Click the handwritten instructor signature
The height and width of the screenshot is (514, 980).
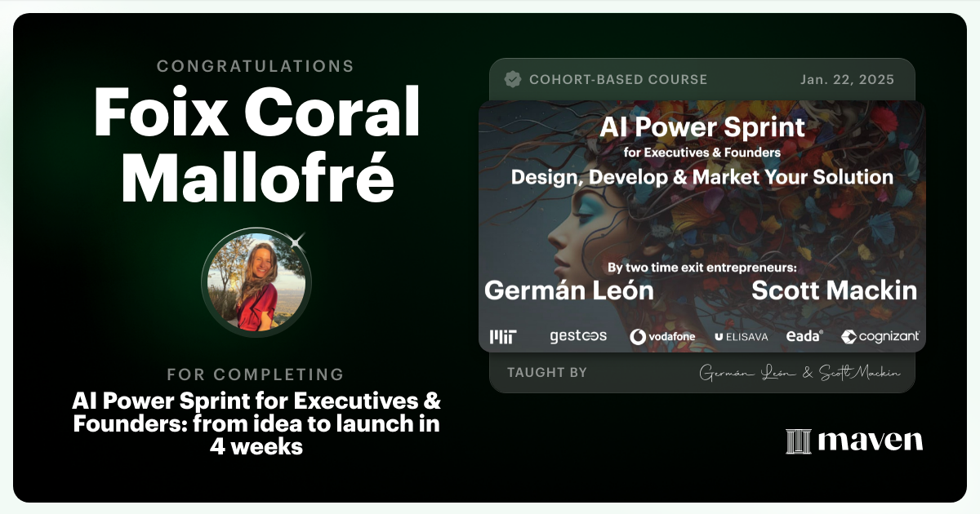tap(800, 373)
